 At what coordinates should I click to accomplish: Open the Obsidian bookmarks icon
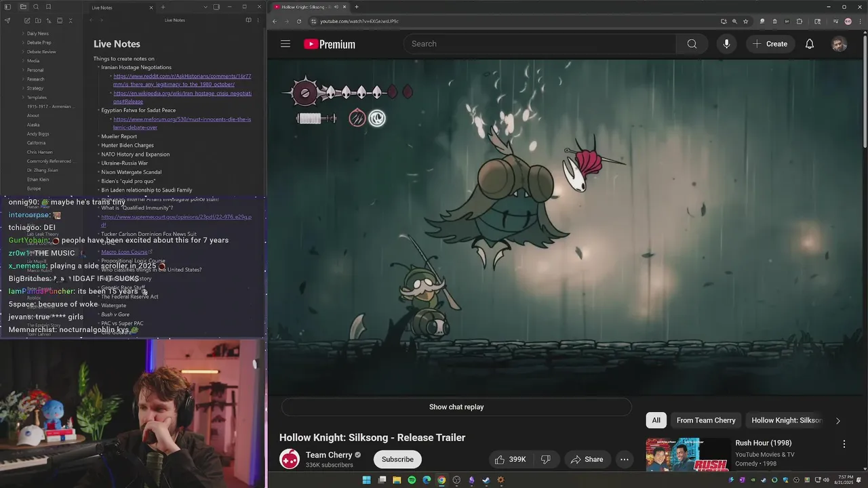48,7
